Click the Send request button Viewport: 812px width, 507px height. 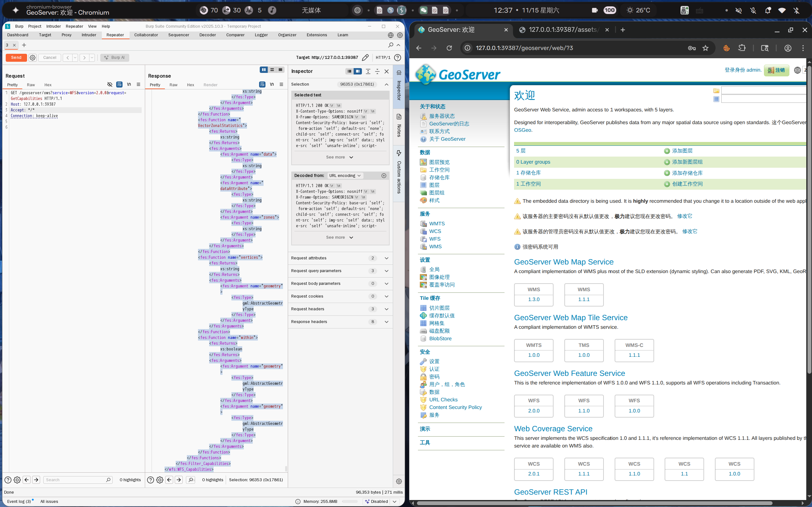click(x=16, y=57)
